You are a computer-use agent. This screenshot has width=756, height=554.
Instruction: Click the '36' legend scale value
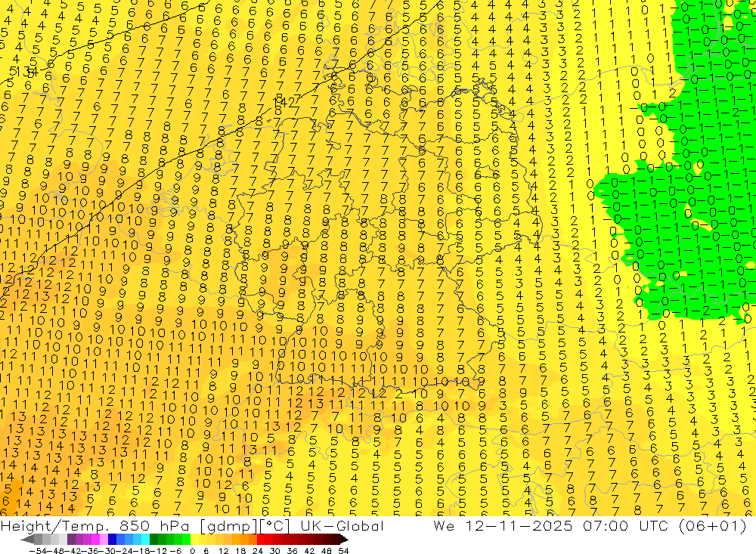coord(292,551)
